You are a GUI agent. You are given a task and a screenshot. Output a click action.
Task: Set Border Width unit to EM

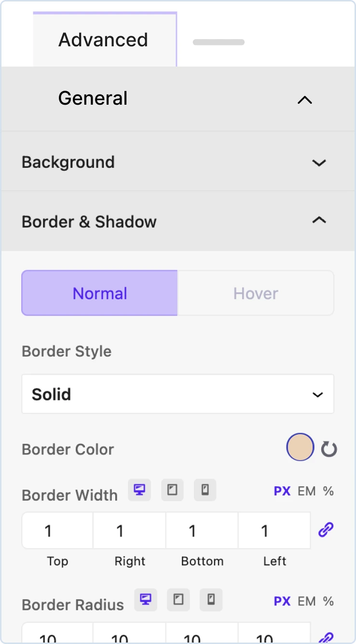307,491
